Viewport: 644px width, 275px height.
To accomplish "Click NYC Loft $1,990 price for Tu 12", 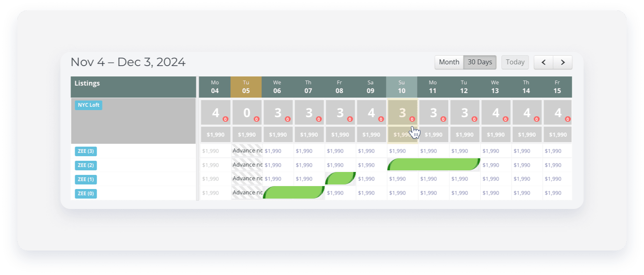I will pyautogui.click(x=465, y=135).
